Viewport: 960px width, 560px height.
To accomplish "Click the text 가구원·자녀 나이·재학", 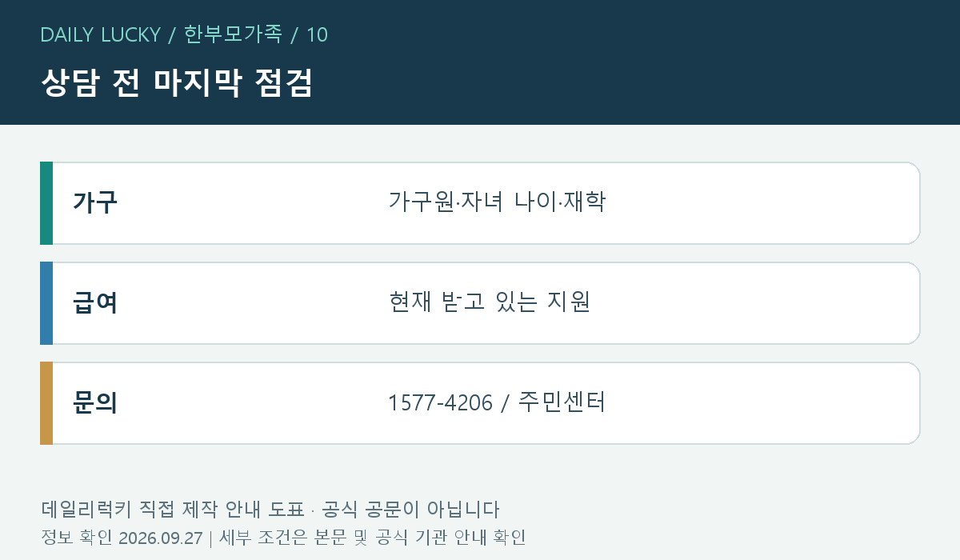I will pyautogui.click(x=497, y=202).
